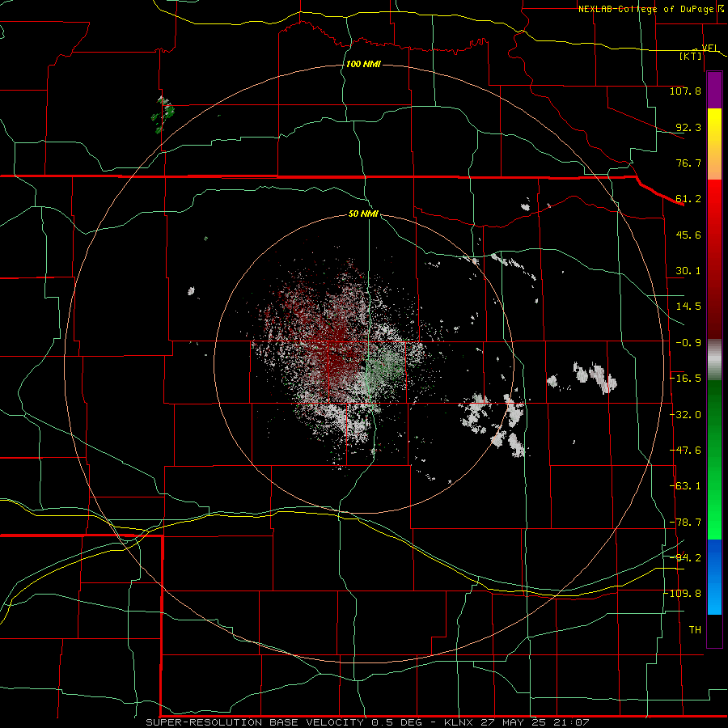Click the Super-Resolution Base Velocity KLNX caption
The height and width of the screenshot is (728, 728).
click(367, 722)
